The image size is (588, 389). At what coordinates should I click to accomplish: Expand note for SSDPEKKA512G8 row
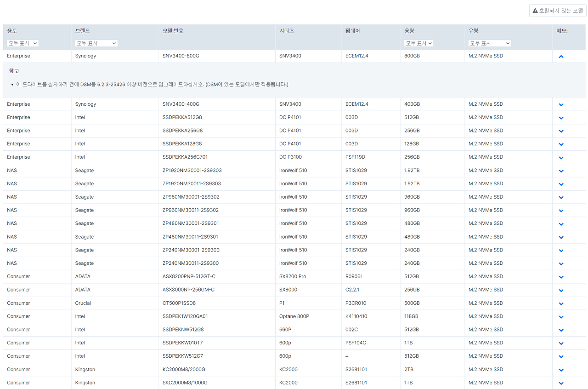(x=561, y=118)
